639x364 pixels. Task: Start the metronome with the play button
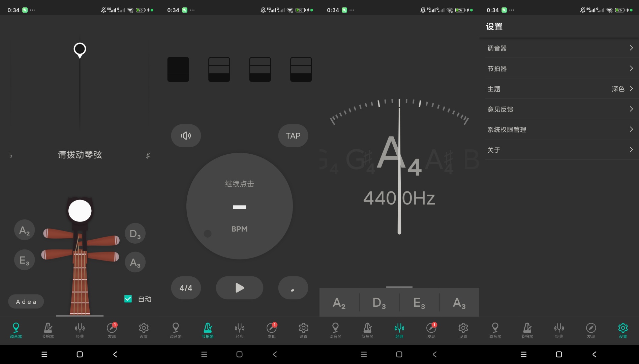239,288
